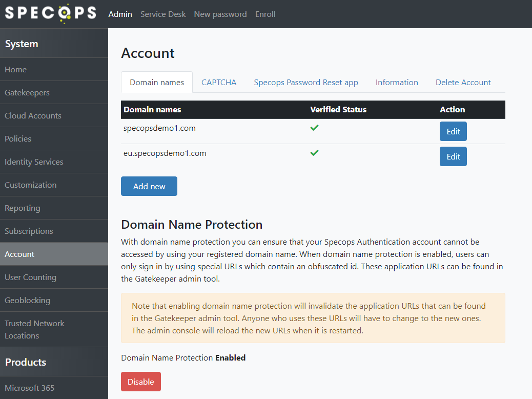Open User Counting

coord(54,277)
